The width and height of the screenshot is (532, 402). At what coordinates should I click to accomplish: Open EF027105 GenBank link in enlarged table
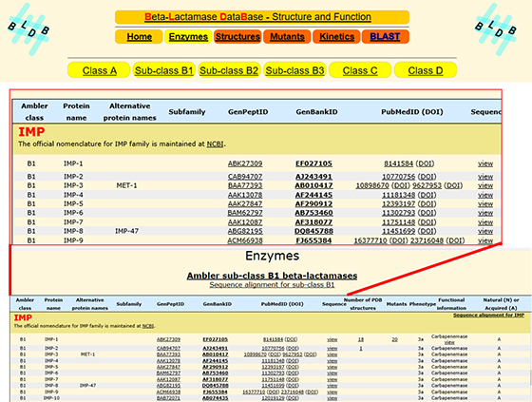[x=313, y=163]
